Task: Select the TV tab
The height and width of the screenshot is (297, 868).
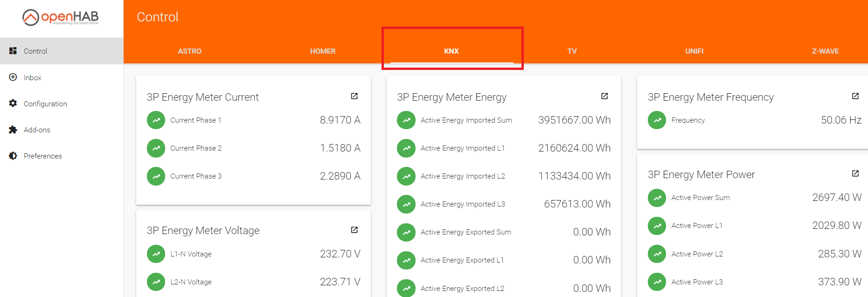Action: tap(572, 51)
